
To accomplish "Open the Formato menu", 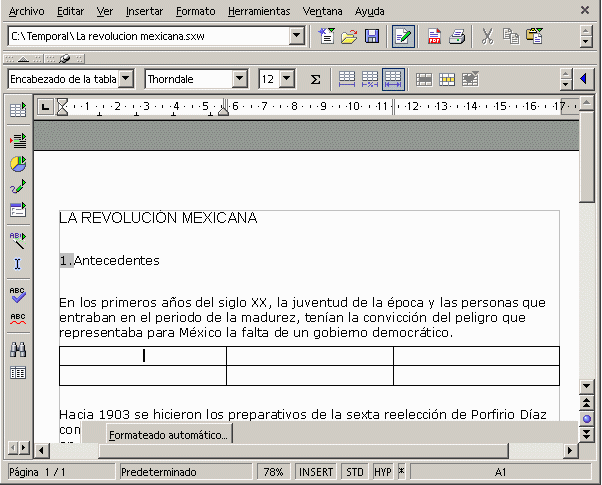I will (195, 11).
